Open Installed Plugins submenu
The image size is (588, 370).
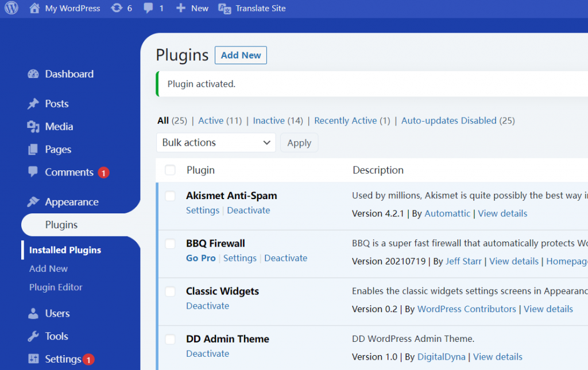point(65,250)
